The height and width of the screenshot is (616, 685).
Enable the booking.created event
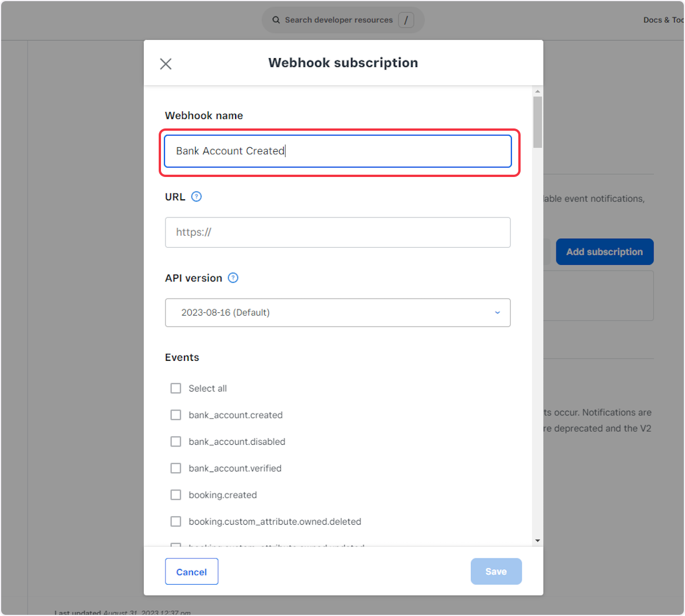tap(176, 495)
